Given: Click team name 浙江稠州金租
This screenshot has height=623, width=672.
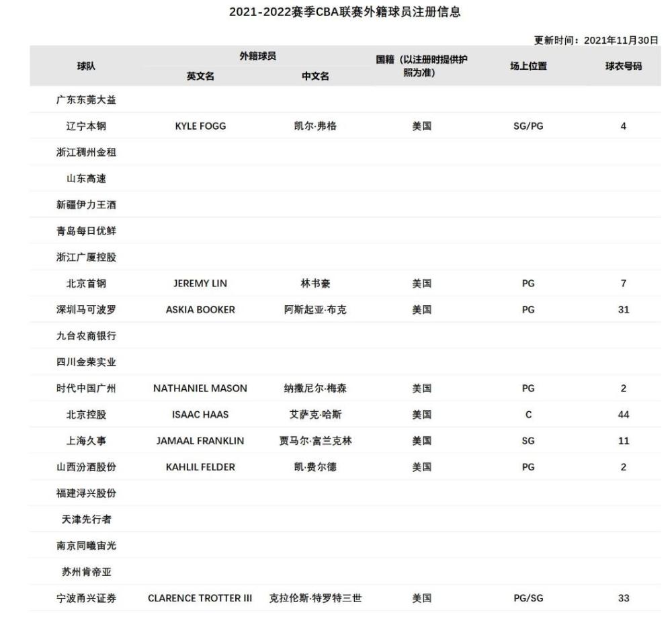Looking at the screenshot, I should 86,152.
